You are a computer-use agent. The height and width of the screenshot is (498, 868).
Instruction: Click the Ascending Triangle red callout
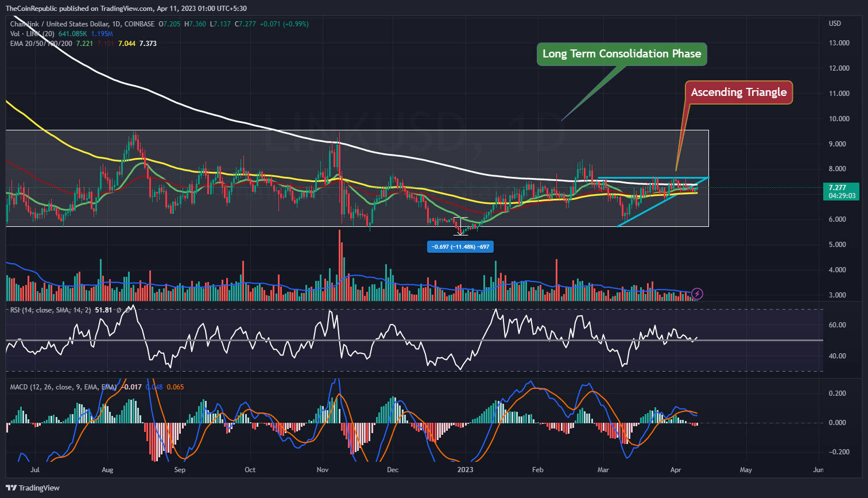(x=738, y=92)
